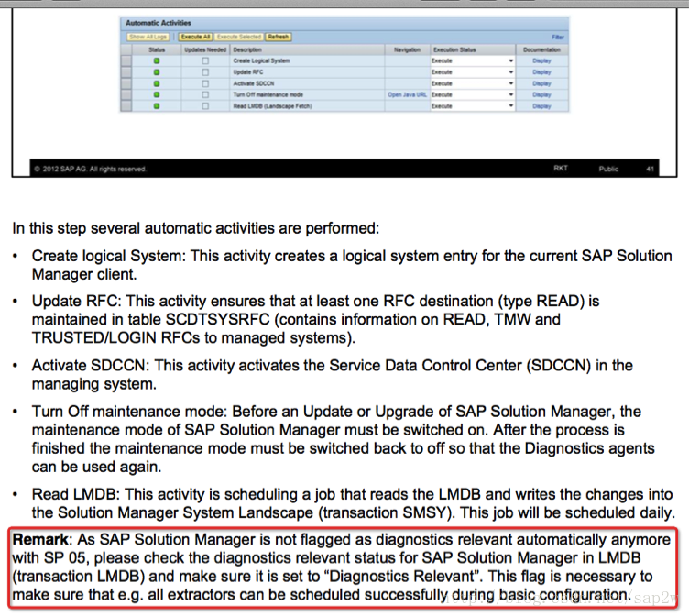Click the green status icon for Read LMDB

pos(157,106)
